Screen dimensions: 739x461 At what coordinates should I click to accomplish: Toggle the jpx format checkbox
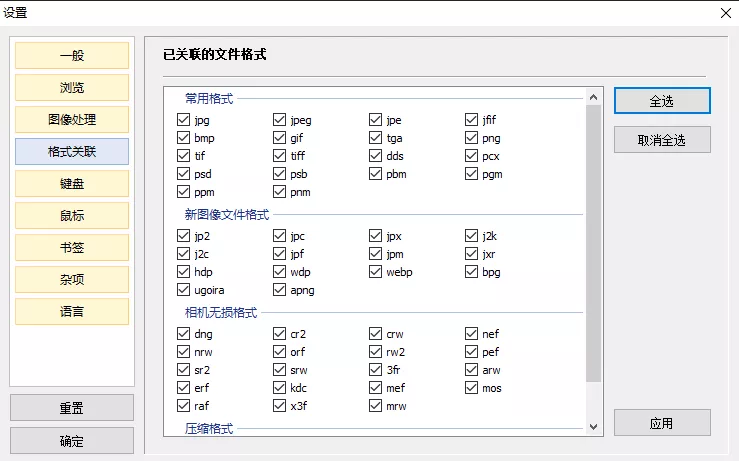pos(376,236)
